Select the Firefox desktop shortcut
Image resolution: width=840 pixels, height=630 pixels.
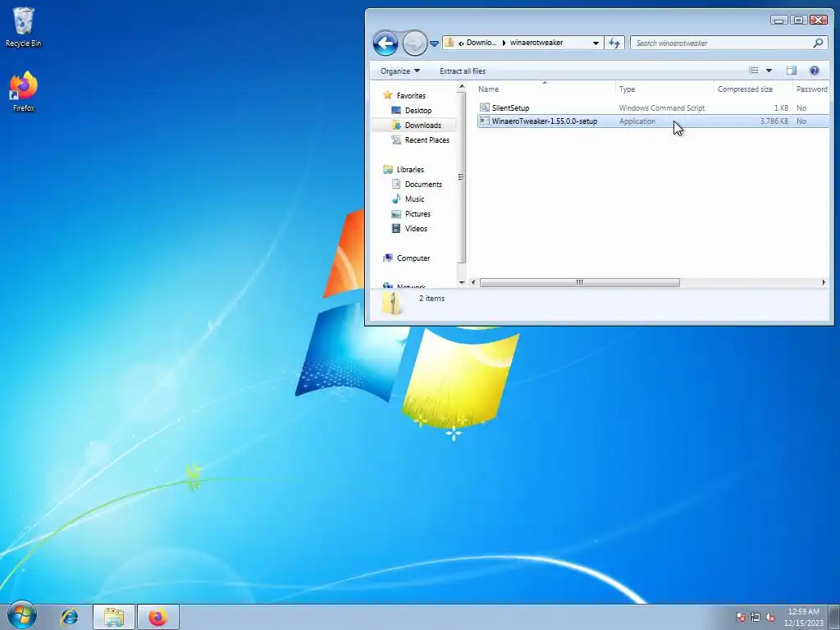pos(24,91)
